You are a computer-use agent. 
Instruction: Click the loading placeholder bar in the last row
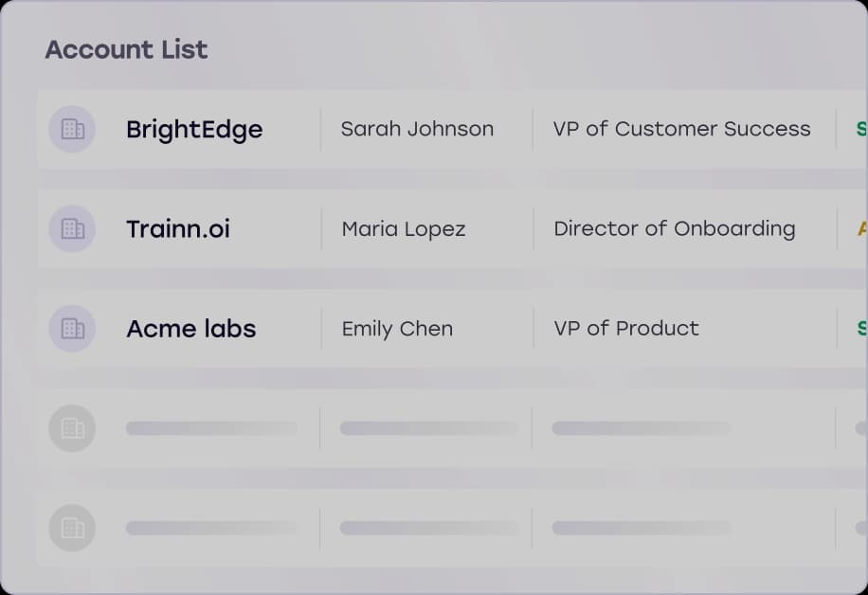(x=210, y=528)
